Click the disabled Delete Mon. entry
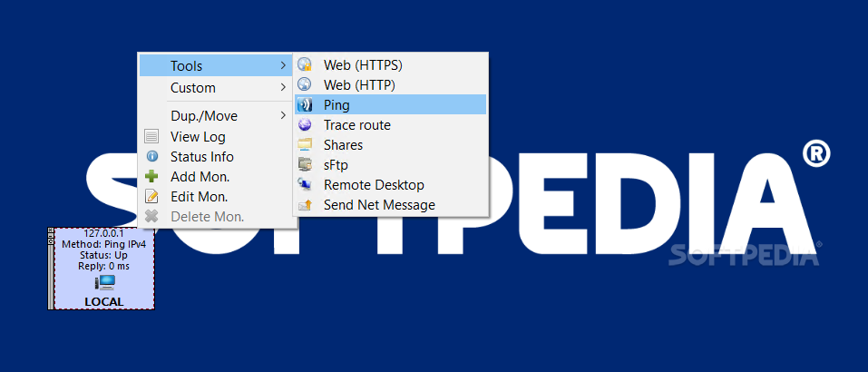This screenshot has height=372, width=868. (218, 217)
